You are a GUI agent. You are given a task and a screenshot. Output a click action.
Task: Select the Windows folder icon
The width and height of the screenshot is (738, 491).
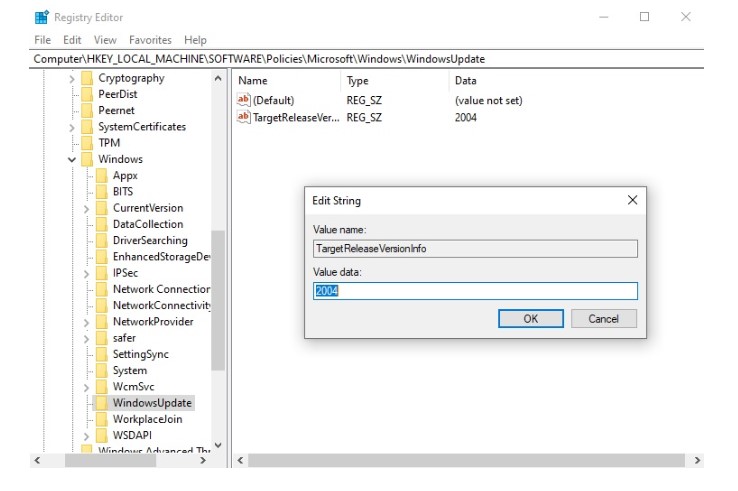coord(87,159)
